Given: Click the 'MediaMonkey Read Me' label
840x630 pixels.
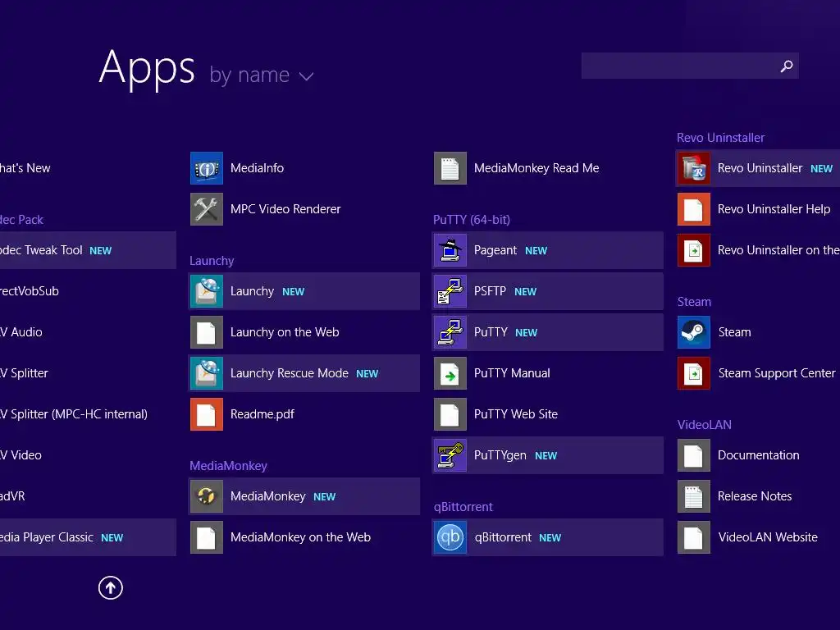Looking at the screenshot, I should [x=536, y=168].
